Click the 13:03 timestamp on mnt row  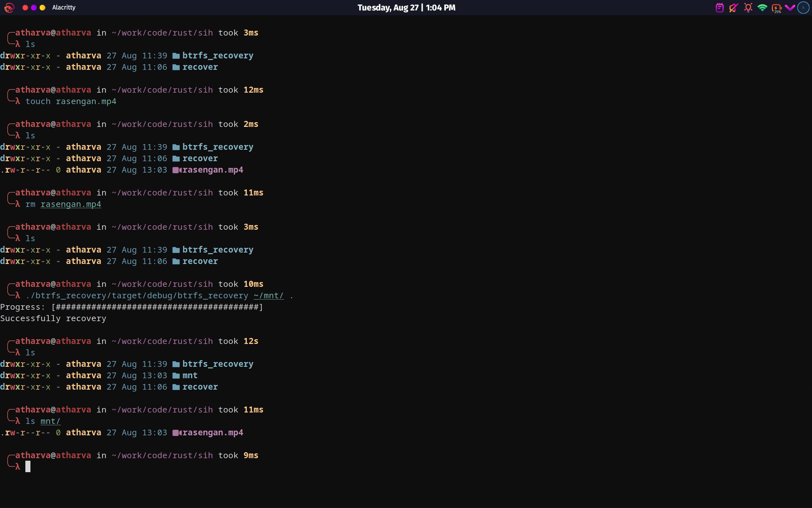click(x=154, y=376)
